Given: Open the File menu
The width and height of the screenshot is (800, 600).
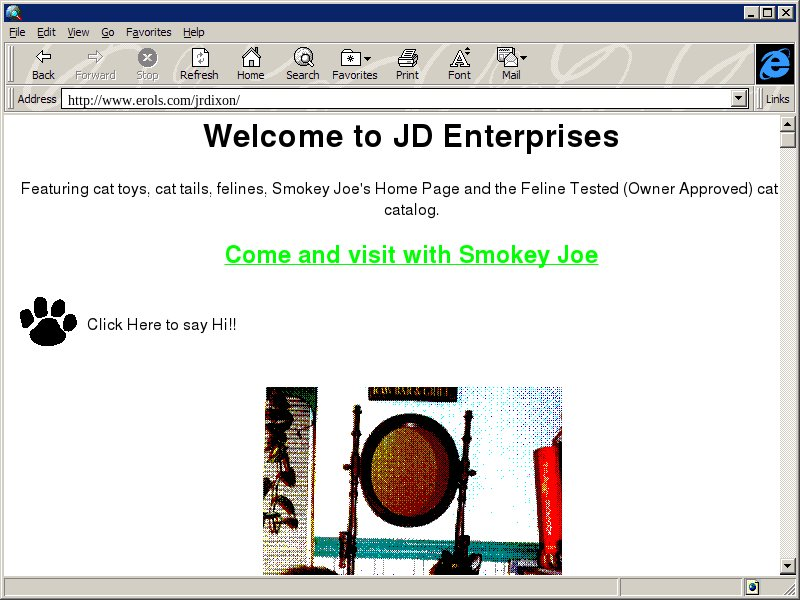Looking at the screenshot, I should [17, 32].
